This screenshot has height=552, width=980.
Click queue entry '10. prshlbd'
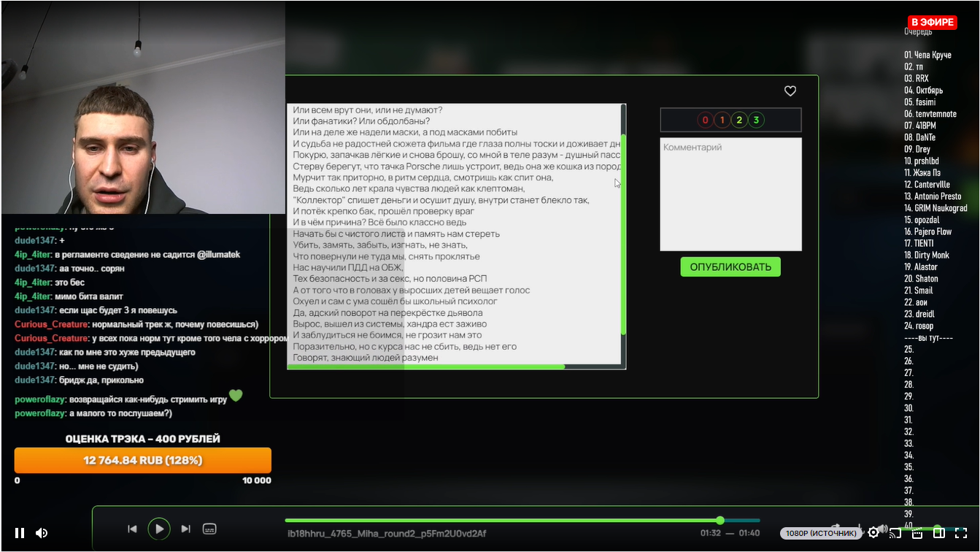922,161
